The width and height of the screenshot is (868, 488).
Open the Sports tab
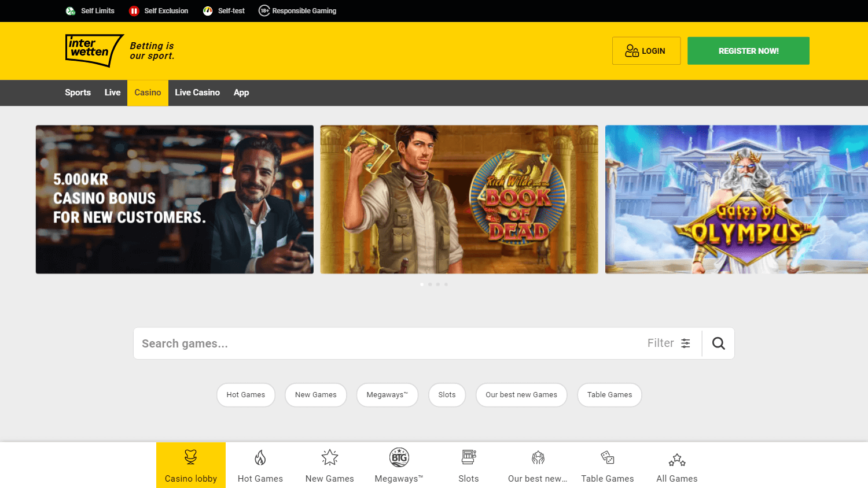78,93
